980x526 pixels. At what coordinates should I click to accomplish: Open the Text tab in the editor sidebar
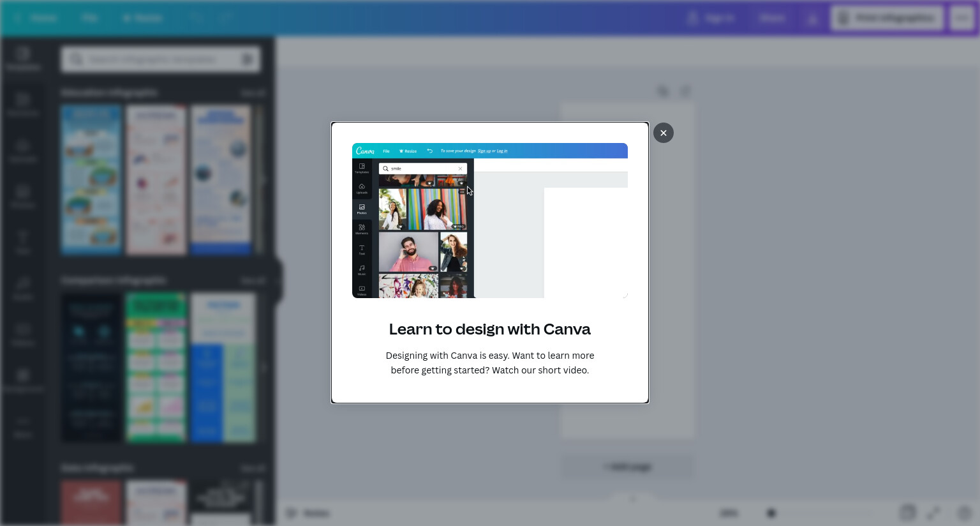coord(23,242)
